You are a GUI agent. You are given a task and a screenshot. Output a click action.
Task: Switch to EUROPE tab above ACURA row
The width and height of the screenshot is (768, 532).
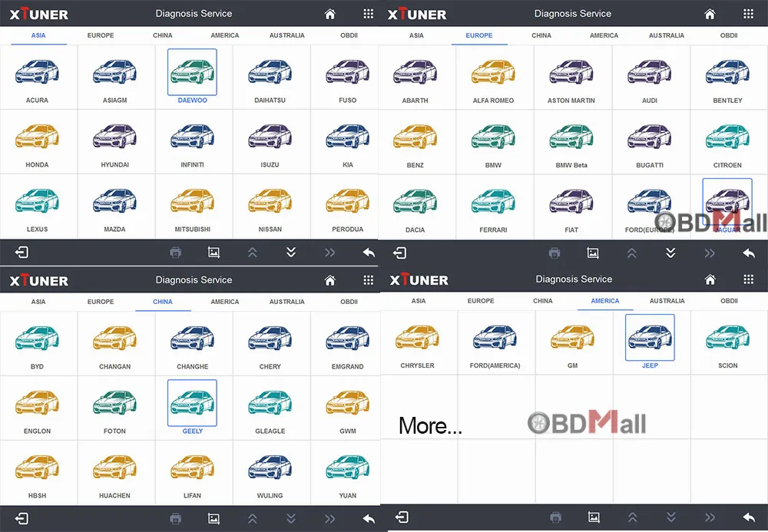tap(101, 35)
